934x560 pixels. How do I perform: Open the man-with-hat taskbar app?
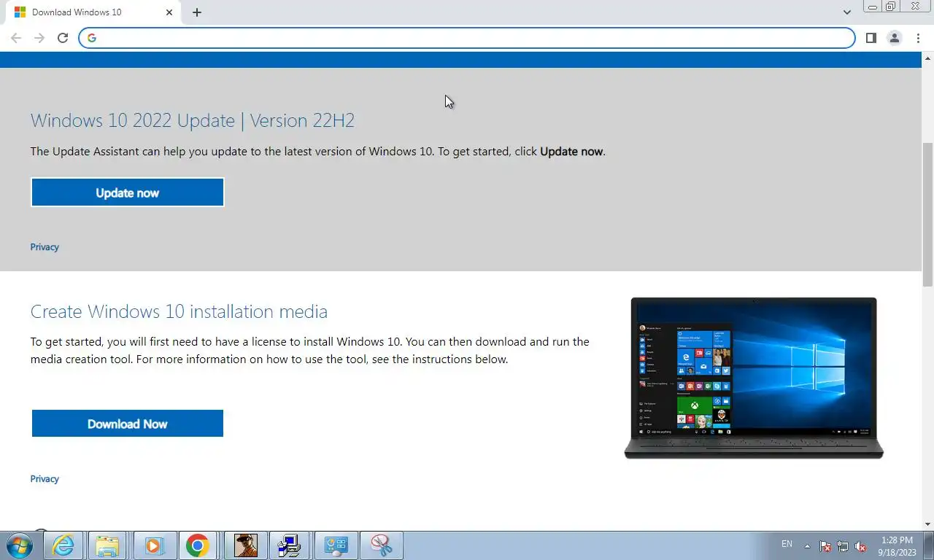[x=246, y=545]
